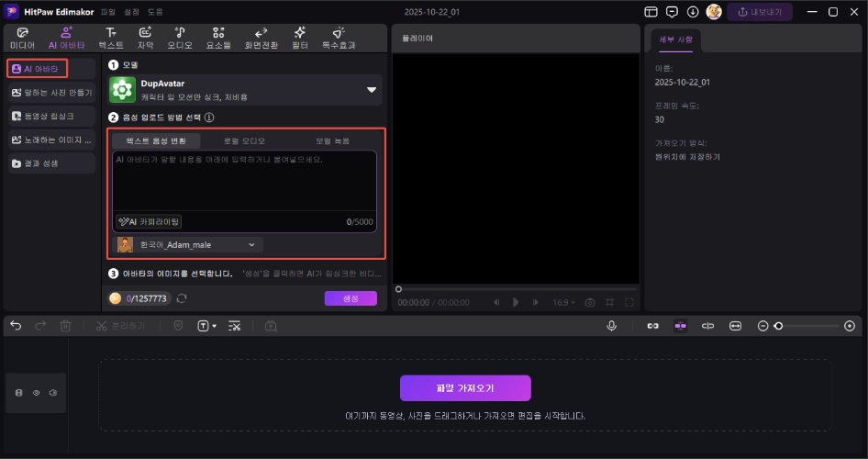The height and width of the screenshot is (459, 868).
Task: Open the feedback message icon
Action: pyautogui.click(x=672, y=12)
